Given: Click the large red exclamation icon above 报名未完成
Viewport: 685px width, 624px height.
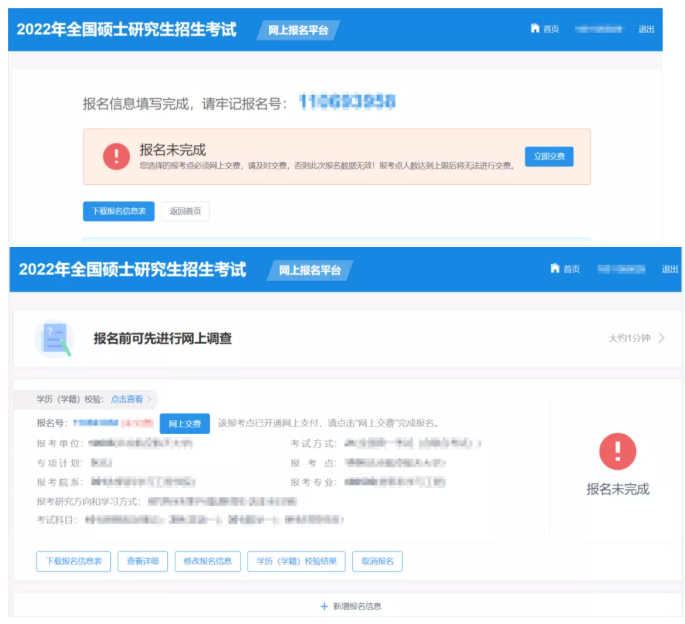Looking at the screenshot, I should pos(617,451).
